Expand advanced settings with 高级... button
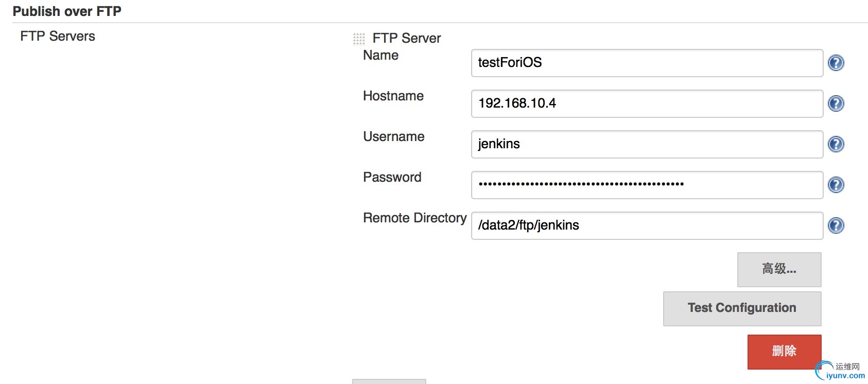 click(779, 269)
